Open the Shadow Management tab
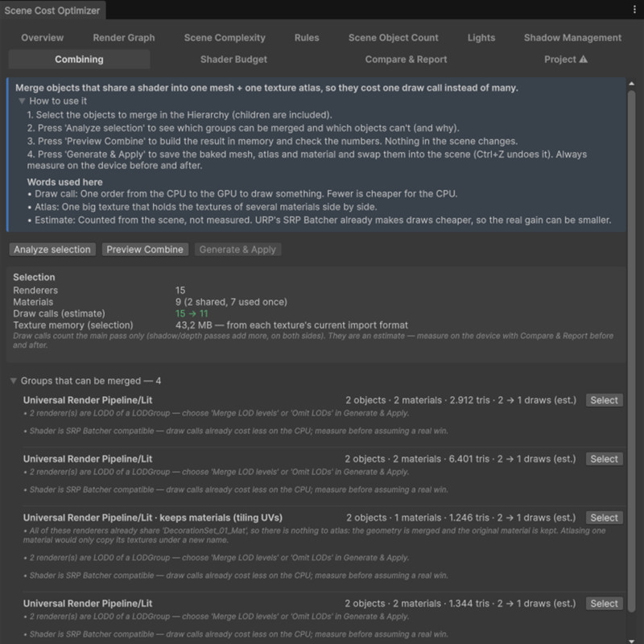 pos(572,38)
